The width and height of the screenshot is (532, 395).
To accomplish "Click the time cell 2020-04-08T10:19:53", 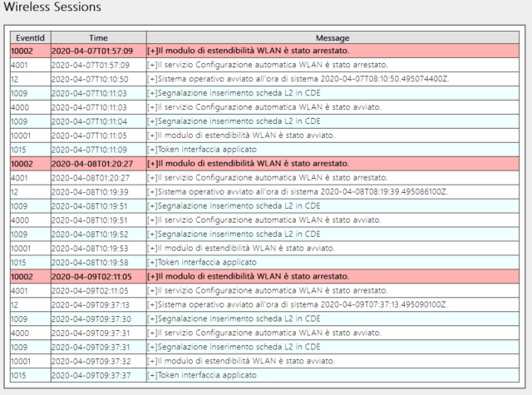I will (x=89, y=248).
